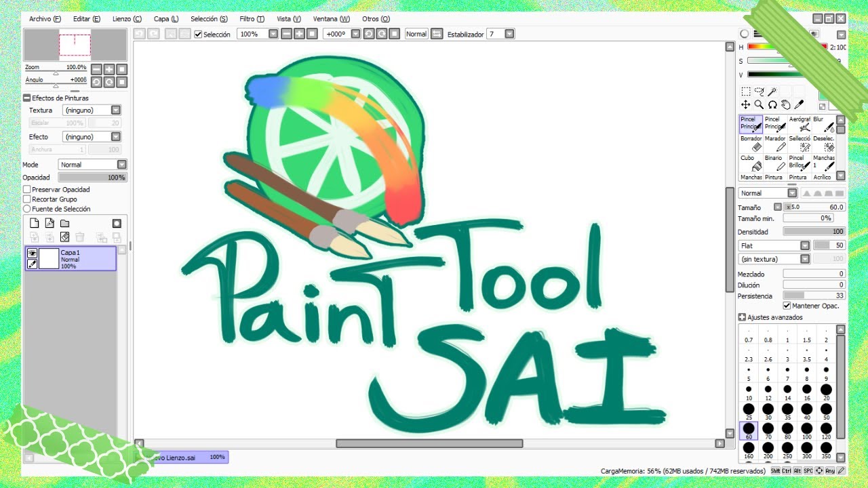Open the (sin textura) dropdown
Image resolution: width=868 pixels, height=488 pixels.
tap(805, 259)
